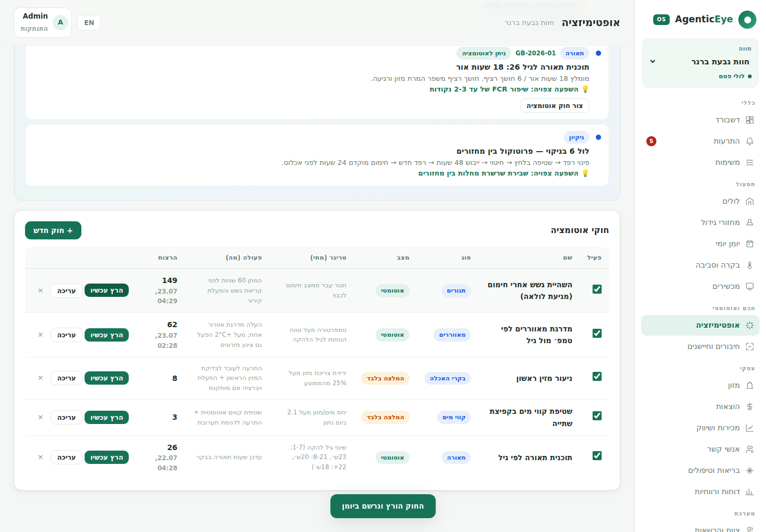
Task: Click the לולים house icon
Action: (x=750, y=202)
